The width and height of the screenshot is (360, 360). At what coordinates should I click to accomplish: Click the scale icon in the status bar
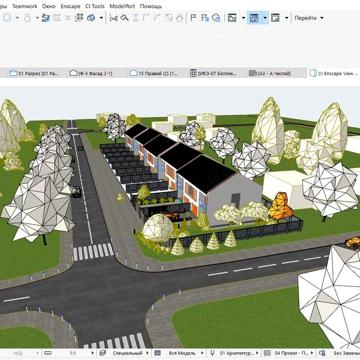point(48,353)
